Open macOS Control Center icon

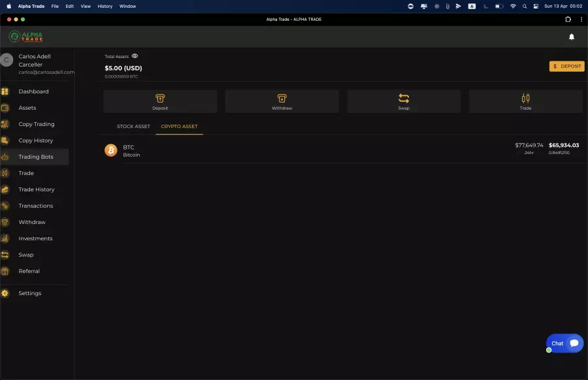(536, 7)
